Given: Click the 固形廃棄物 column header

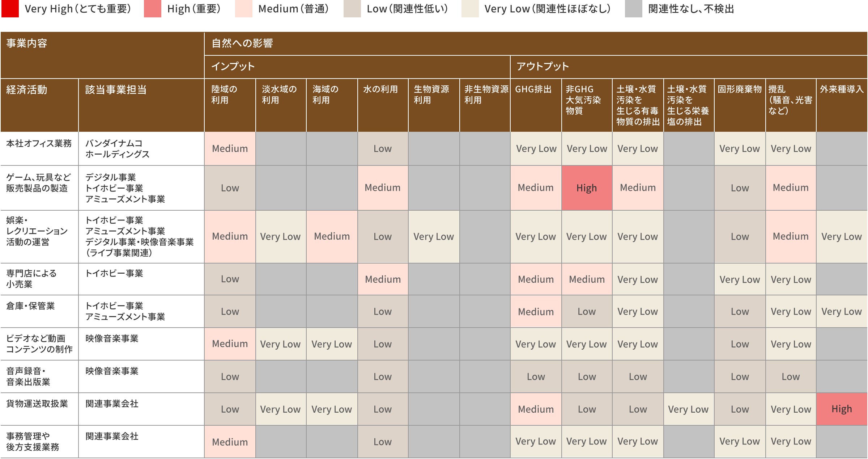Looking at the screenshot, I should click(x=740, y=105).
